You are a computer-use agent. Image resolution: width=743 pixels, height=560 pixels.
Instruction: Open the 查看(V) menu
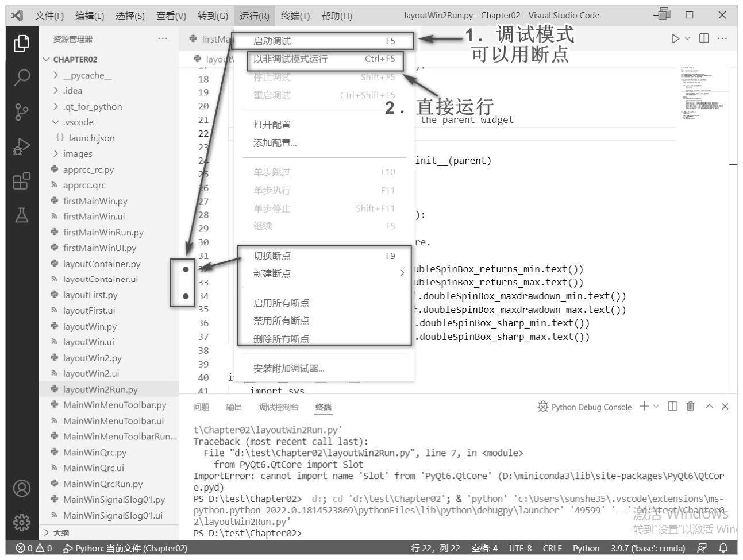[171, 16]
